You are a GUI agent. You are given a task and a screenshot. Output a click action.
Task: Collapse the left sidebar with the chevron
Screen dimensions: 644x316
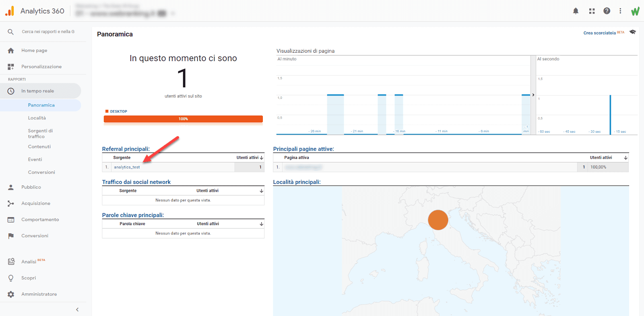(x=77, y=310)
